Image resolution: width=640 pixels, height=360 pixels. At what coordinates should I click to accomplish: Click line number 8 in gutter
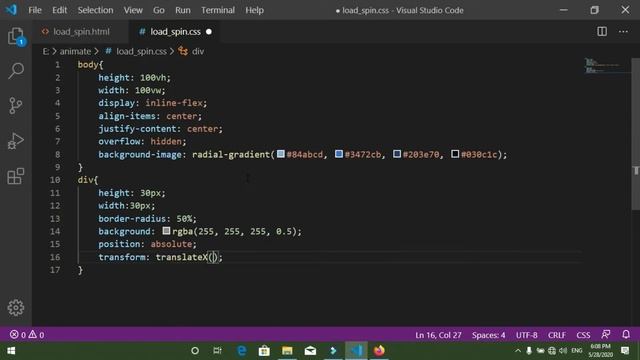click(x=58, y=154)
